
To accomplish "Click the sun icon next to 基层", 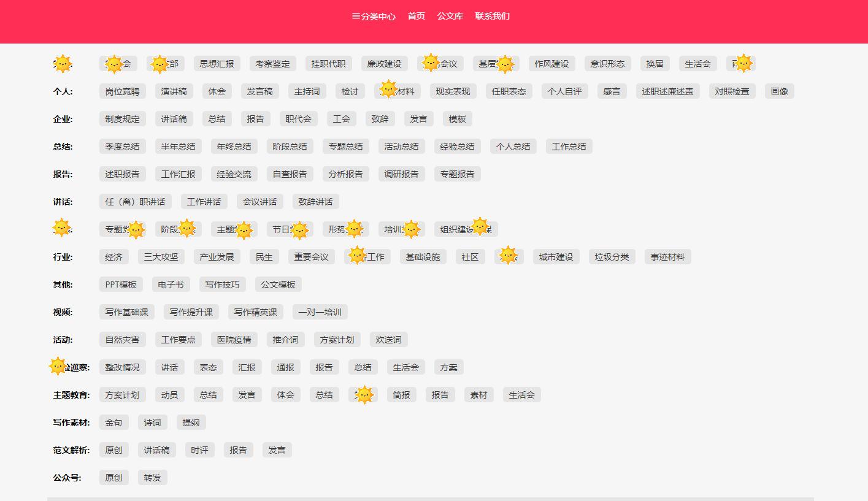I will (504, 63).
